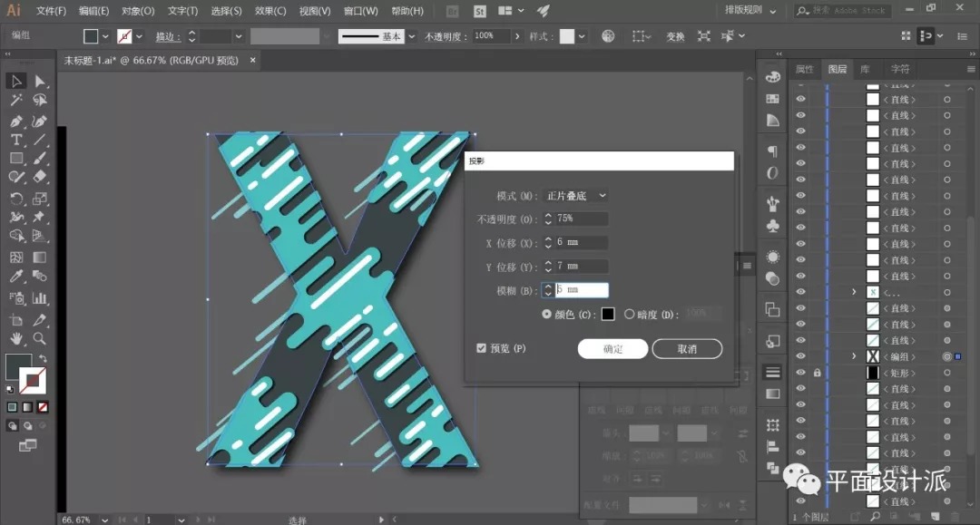Viewport: 980px width, 525px height.
Task: Click 取消 to cancel the dialog
Action: coord(687,348)
